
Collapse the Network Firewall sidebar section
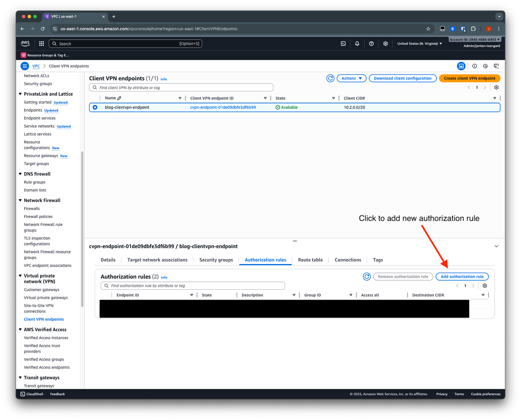tap(20, 201)
